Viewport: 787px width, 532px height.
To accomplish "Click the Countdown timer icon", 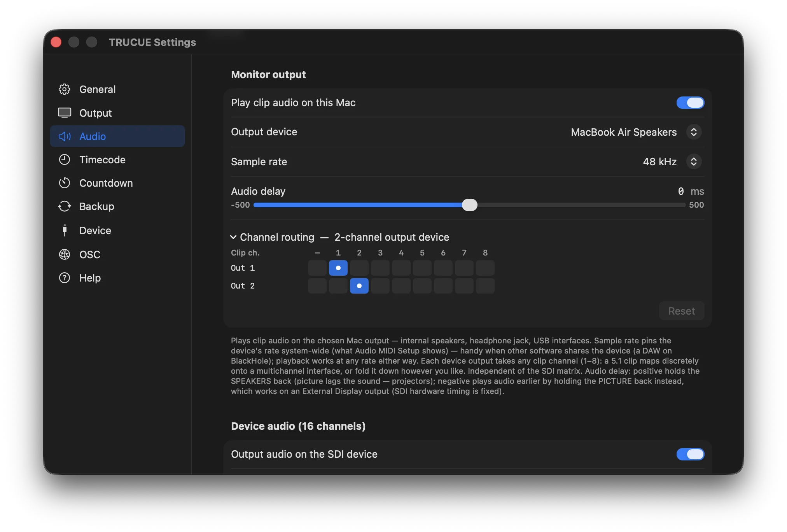I will (65, 183).
